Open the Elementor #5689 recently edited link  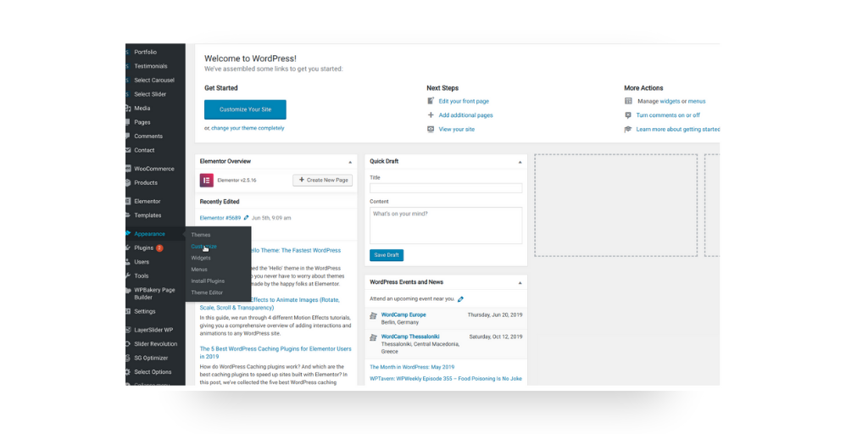[x=220, y=218]
